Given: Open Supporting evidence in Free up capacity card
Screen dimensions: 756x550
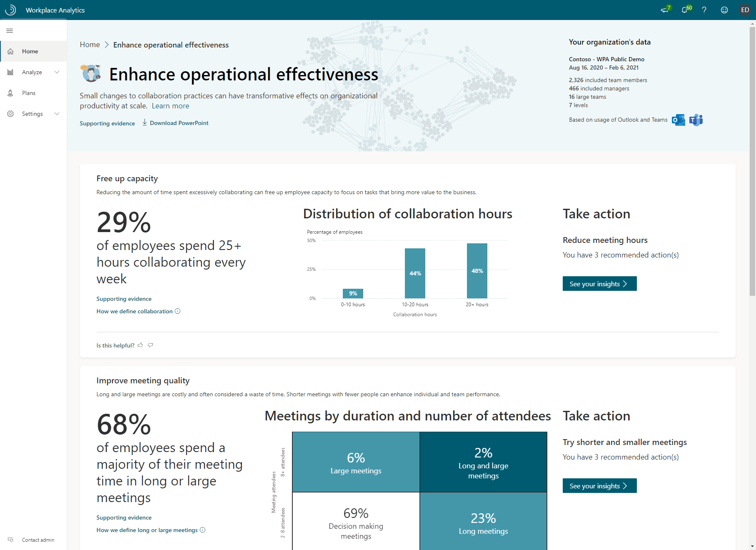Looking at the screenshot, I should pyautogui.click(x=124, y=299).
